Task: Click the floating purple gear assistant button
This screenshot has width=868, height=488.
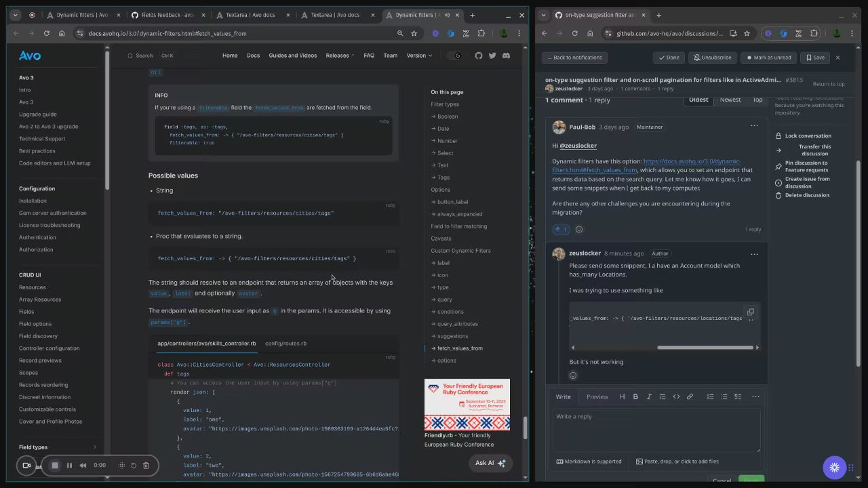Action: (x=835, y=468)
